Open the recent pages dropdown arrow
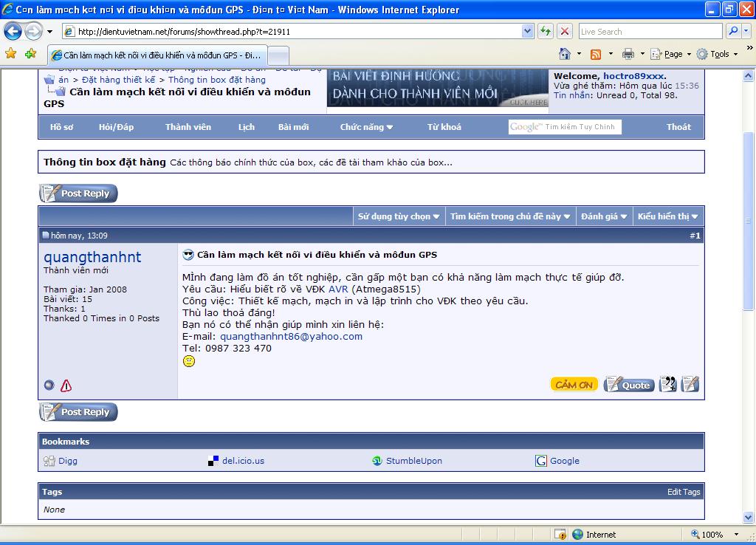Image resolution: width=756 pixels, height=545 pixels. click(x=49, y=32)
